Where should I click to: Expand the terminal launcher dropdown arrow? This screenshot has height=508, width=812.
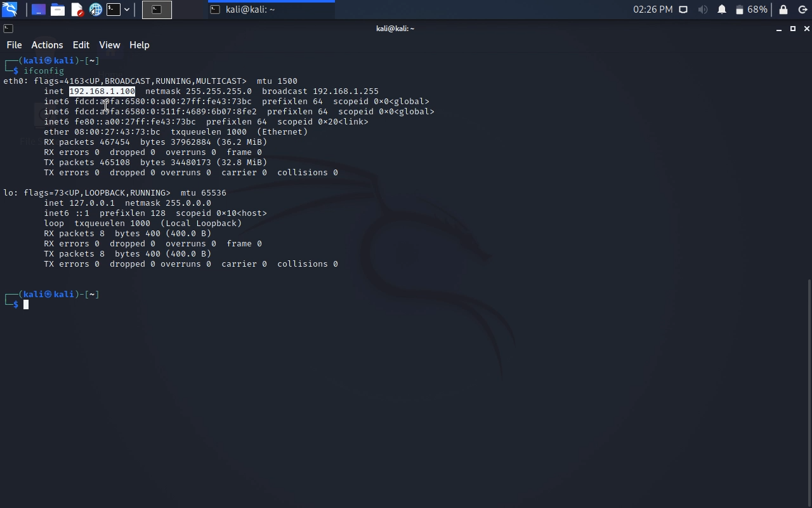click(x=127, y=10)
